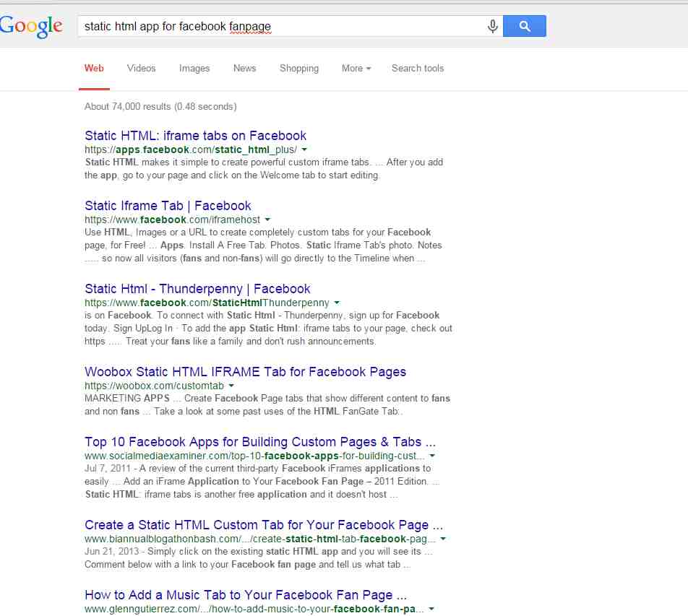Click the facebook.com/StaticHtmlThunderpenny URL text
Screen dimensions: 688x616
click(207, 303)
